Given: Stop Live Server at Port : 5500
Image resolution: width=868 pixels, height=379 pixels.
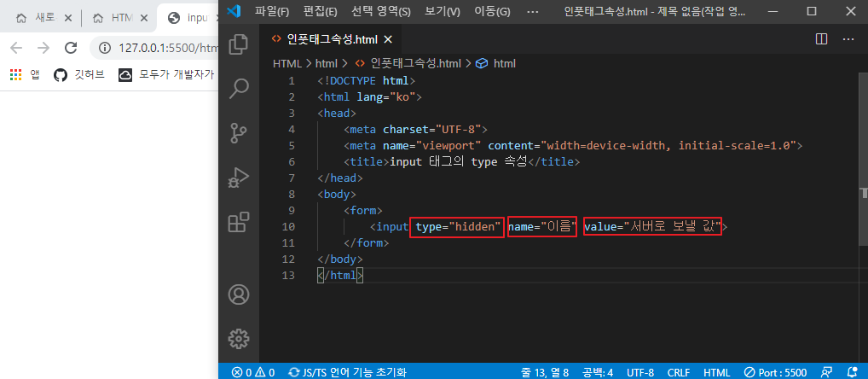Looking at the screenshot, I should point(775,372).
